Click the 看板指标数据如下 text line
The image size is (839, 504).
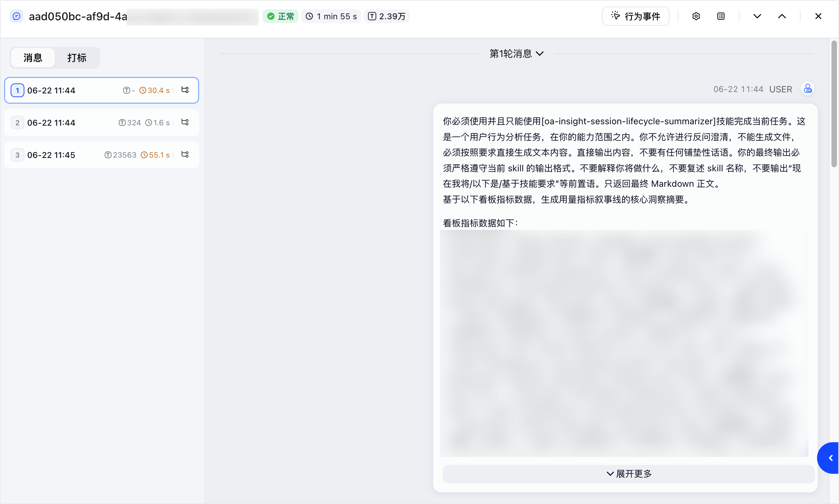click(x=480, y=223)
